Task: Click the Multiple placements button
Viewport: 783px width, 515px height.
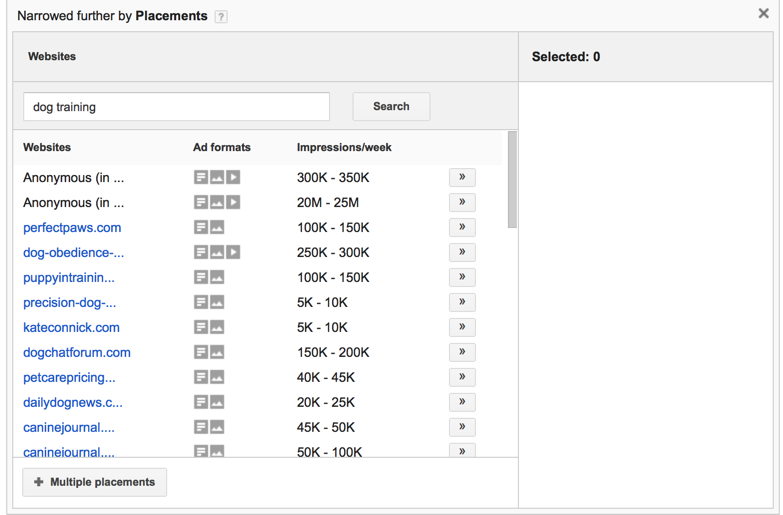Action: click(x=94, y=482)
